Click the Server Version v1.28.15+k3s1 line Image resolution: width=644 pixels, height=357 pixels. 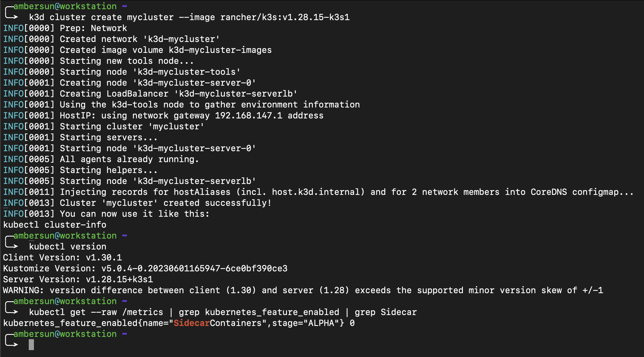[x=78, y=279]
